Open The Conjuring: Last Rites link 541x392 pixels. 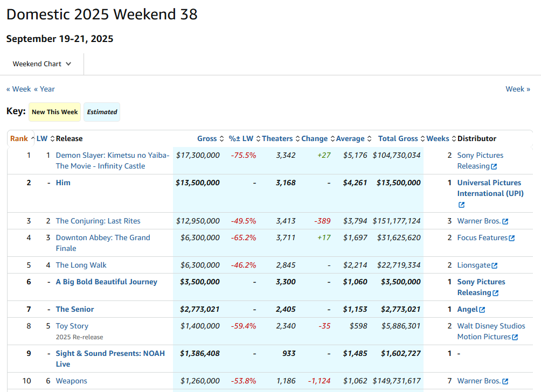click(x=98, y=221)
